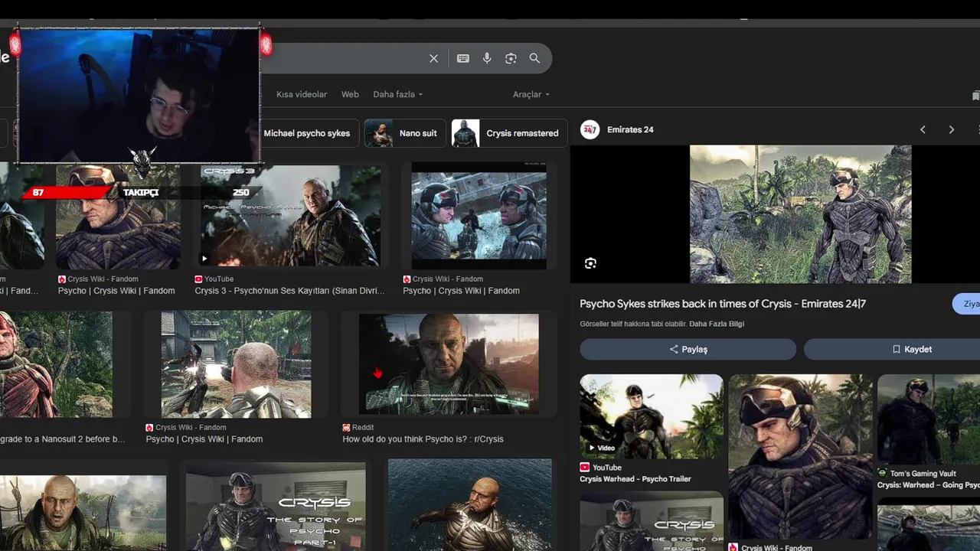Click How old do you think Psycho caption
The image size is (980, 551).
(x=423, y=439)
